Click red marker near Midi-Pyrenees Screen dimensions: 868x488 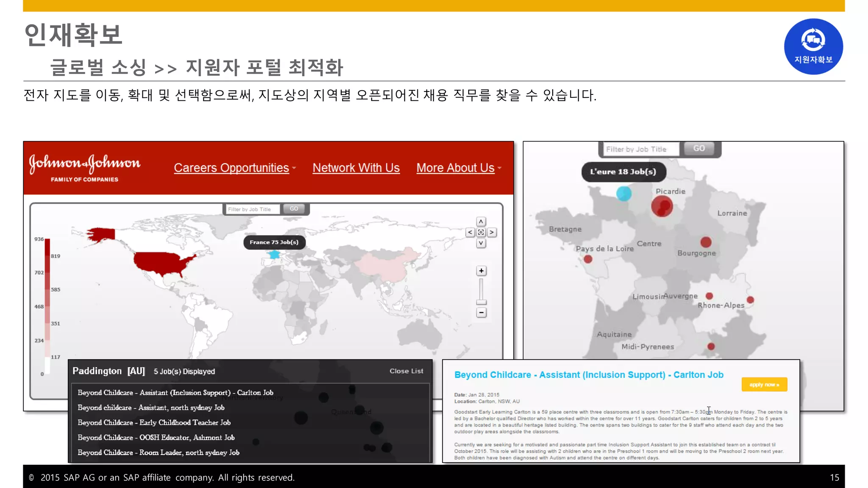(711, 347)
